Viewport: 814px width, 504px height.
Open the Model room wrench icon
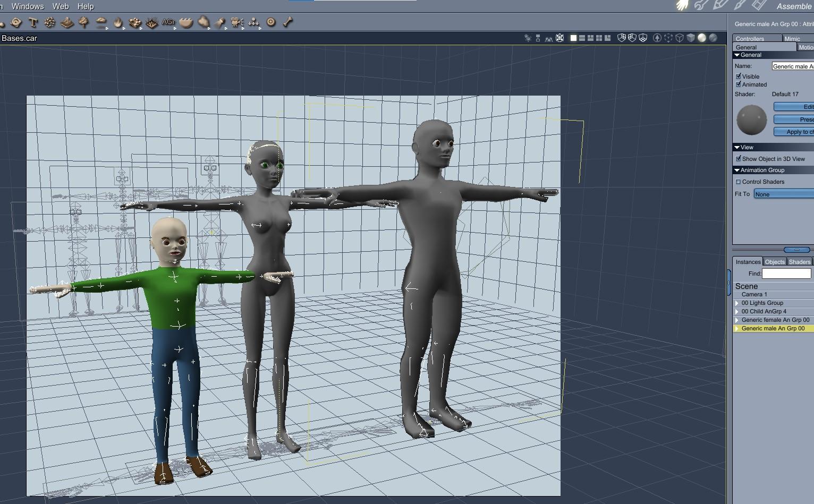point(701,5)
